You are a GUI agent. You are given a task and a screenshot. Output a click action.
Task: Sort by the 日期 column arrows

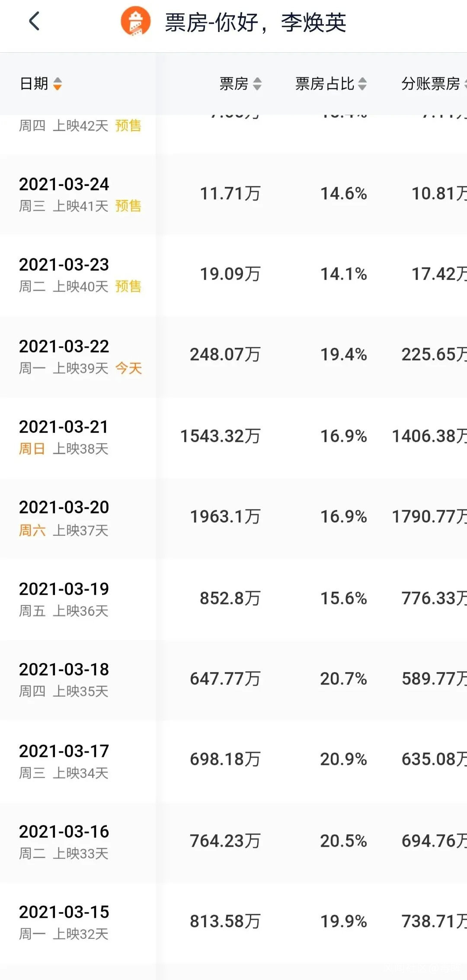(58, 83)
